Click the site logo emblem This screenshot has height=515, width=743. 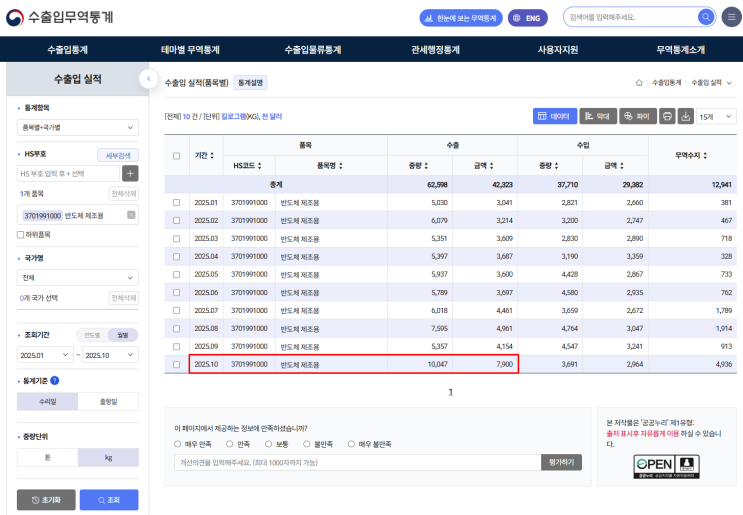pyautogui.click(x=15, y=18)
